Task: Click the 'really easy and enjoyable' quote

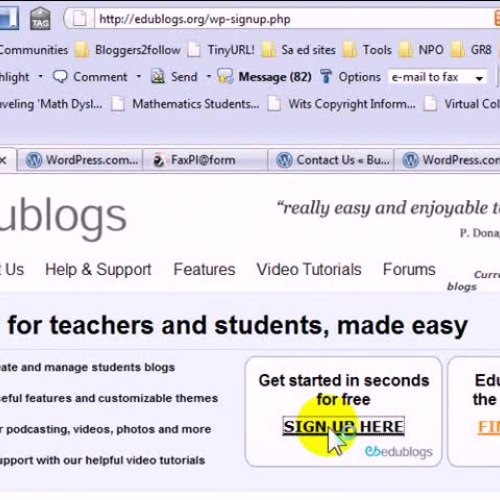Action: (388, 208)
